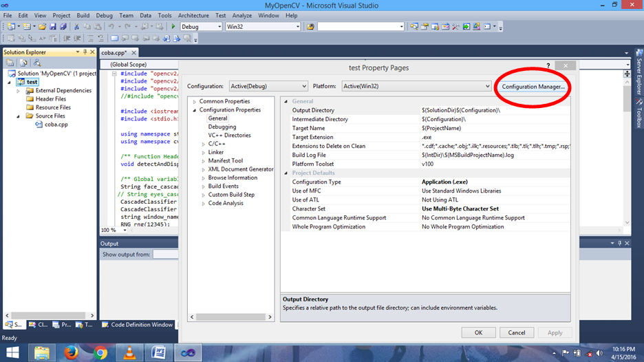
Task: Click the Redo arrow icon
Action: (128, 27)
